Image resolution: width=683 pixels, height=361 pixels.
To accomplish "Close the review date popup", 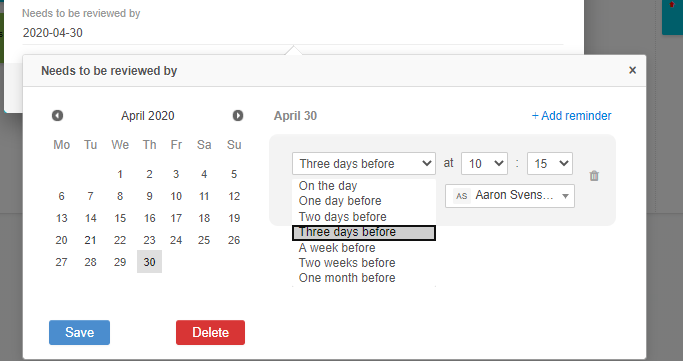I will click(x=632, y=70).
